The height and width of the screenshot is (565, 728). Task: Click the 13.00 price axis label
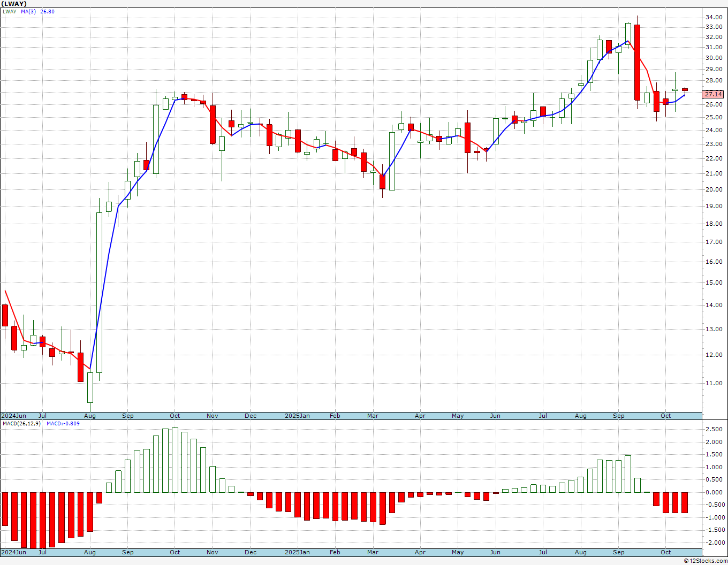point(713,329)
